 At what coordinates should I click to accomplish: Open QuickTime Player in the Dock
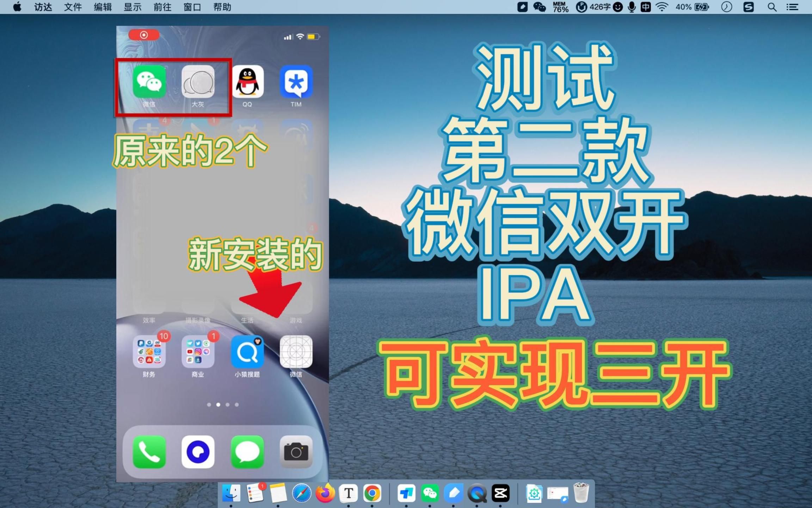478,493
